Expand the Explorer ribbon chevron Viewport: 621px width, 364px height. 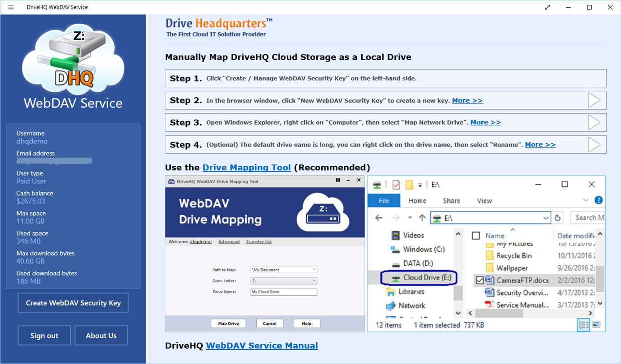pos(586,200)
